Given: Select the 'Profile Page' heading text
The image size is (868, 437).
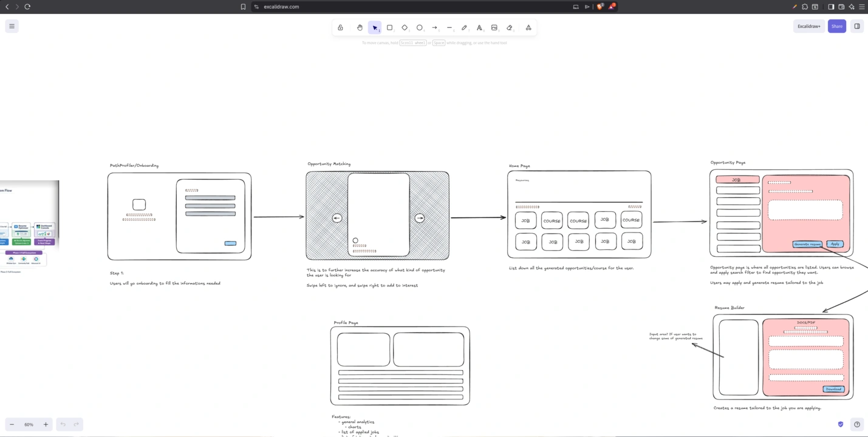Looking at the screenshot, I should (346, 323).
